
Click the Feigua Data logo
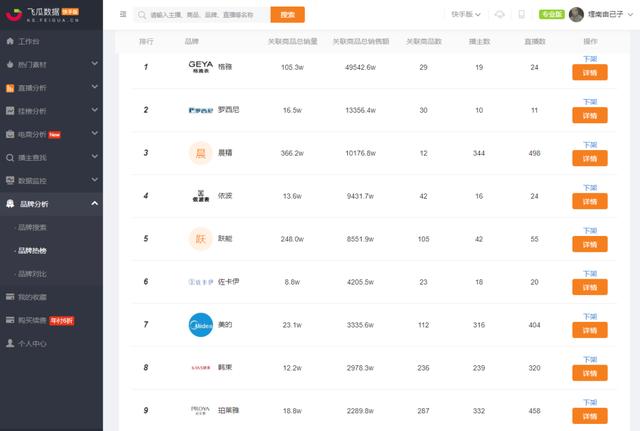click(42, 15)
